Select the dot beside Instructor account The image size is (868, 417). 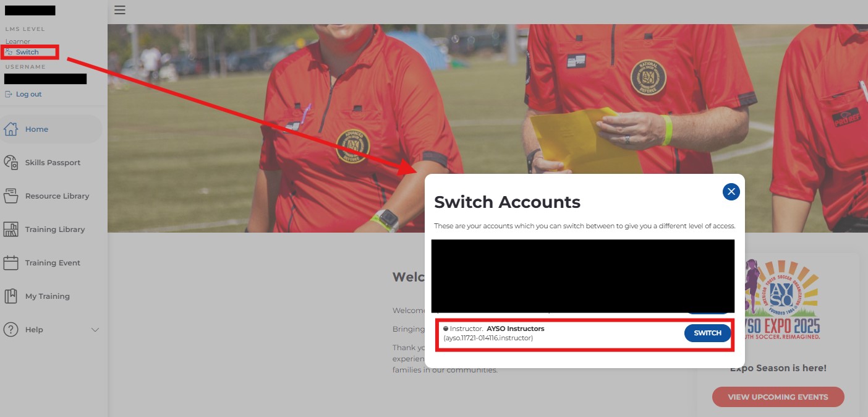(446, 329)
